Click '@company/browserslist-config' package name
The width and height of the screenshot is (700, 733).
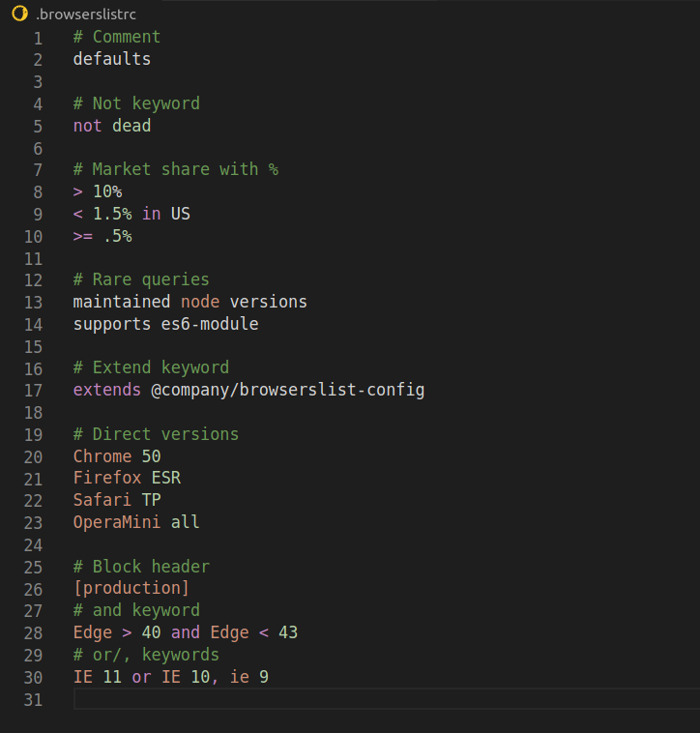[x=288, y=390]
